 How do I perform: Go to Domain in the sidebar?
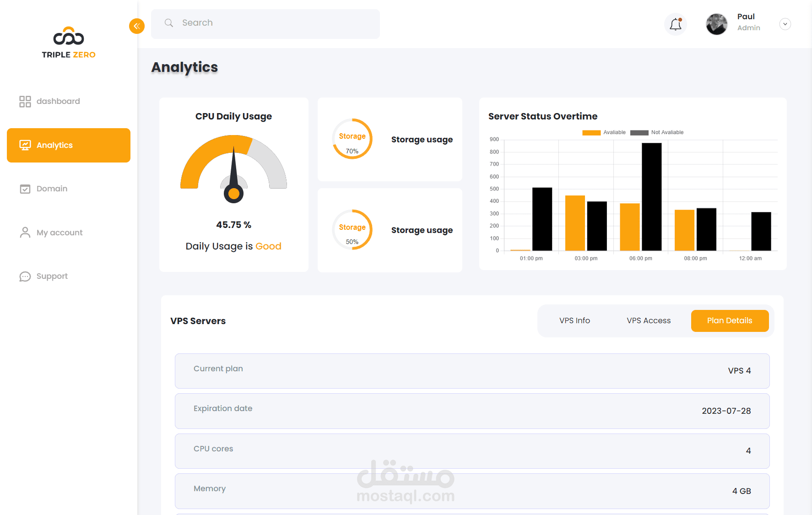(69, 189)
